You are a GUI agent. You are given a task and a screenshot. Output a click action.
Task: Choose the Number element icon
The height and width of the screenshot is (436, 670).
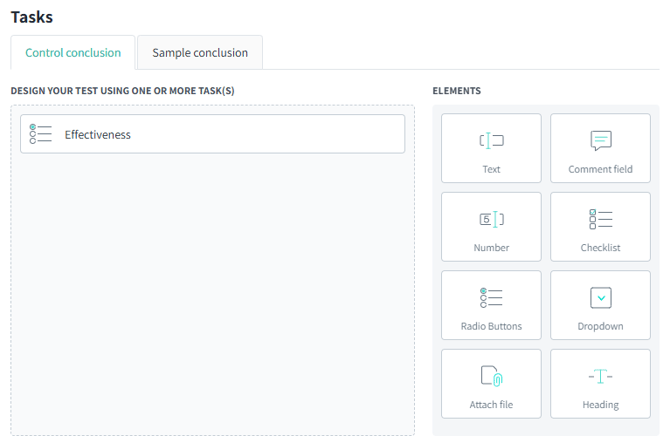(x=491, y=219)
